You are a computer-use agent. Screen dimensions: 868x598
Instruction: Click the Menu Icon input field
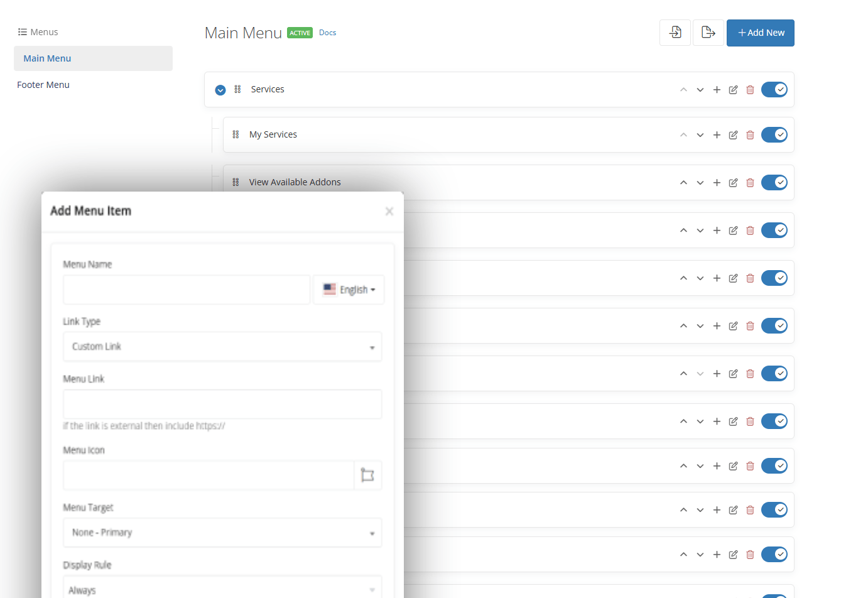click(209, 476)
